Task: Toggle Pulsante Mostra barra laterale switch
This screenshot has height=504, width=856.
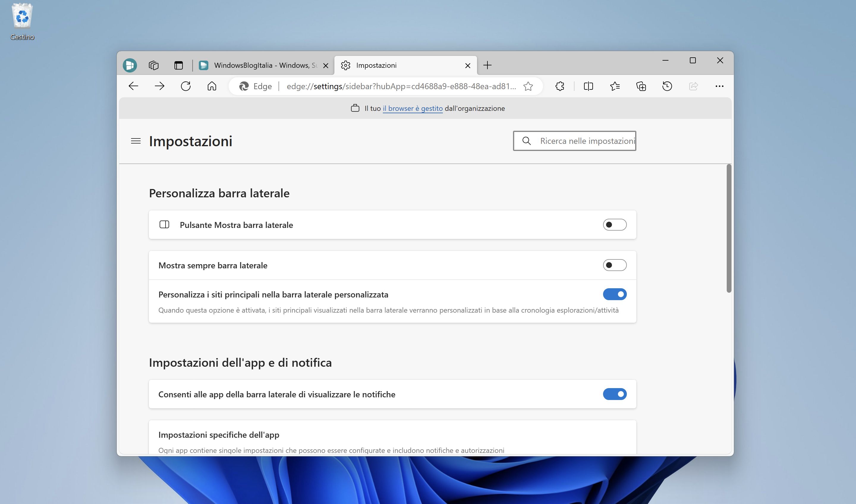Action: click(x=615, y=225)
